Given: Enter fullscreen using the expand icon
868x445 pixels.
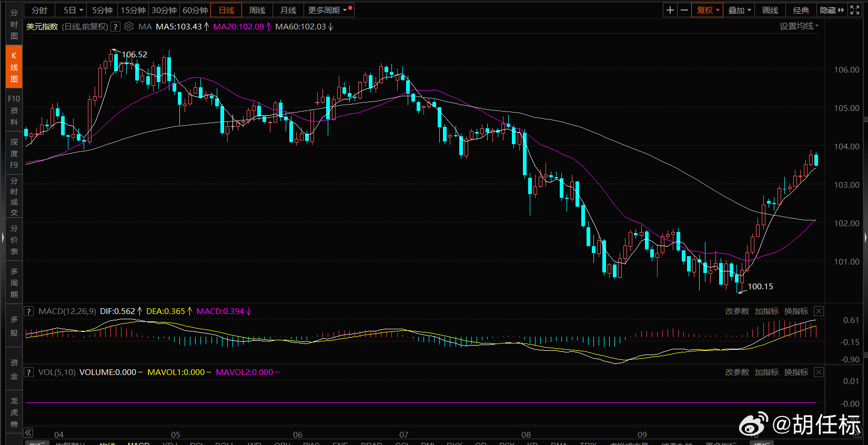Looking at the screenshot, I should pos(855,10).
